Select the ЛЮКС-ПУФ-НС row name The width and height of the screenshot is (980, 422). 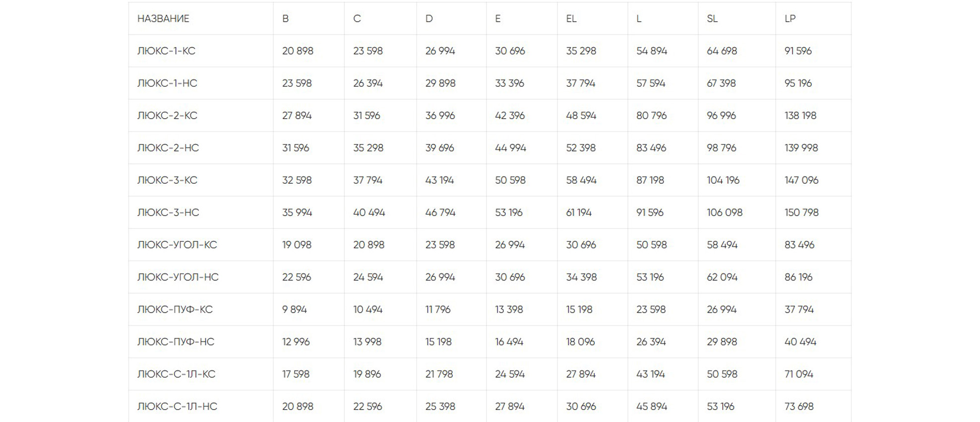(x=176, y=342)
